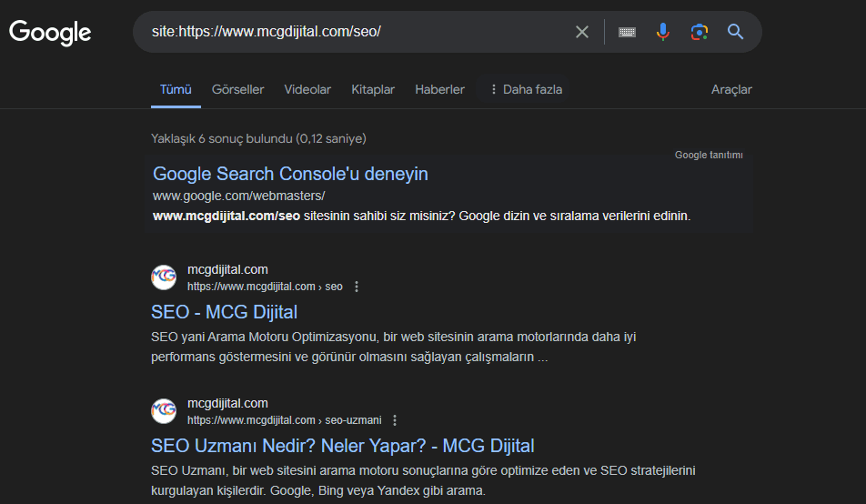Image resolution: width=866 pixels, height=504 pixels.
Task: Submit search with magnifier icon
Action: (735, 32)
